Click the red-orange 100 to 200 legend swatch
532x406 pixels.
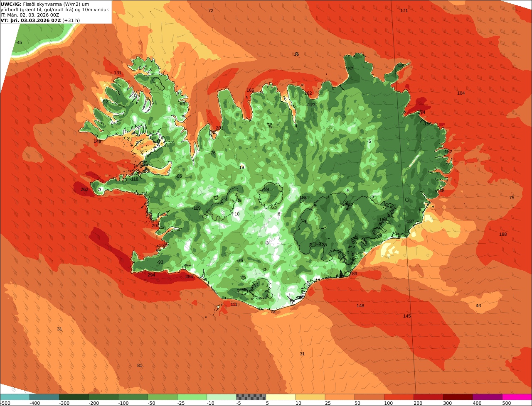(x=399, y=397)
